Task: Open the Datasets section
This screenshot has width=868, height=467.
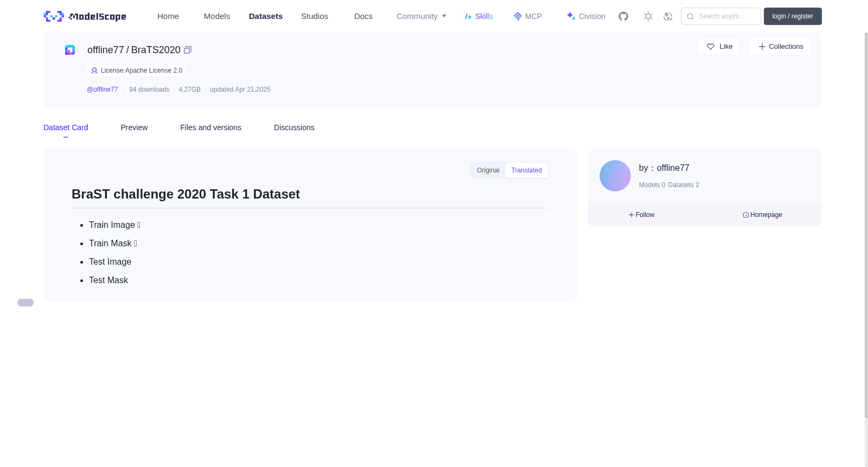Action: tap(266, 16)
